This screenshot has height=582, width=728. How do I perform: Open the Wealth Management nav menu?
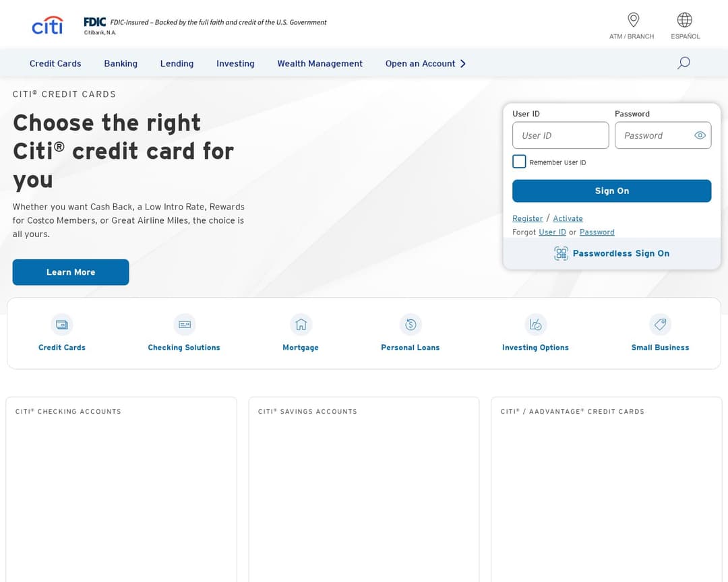(320, 63)
